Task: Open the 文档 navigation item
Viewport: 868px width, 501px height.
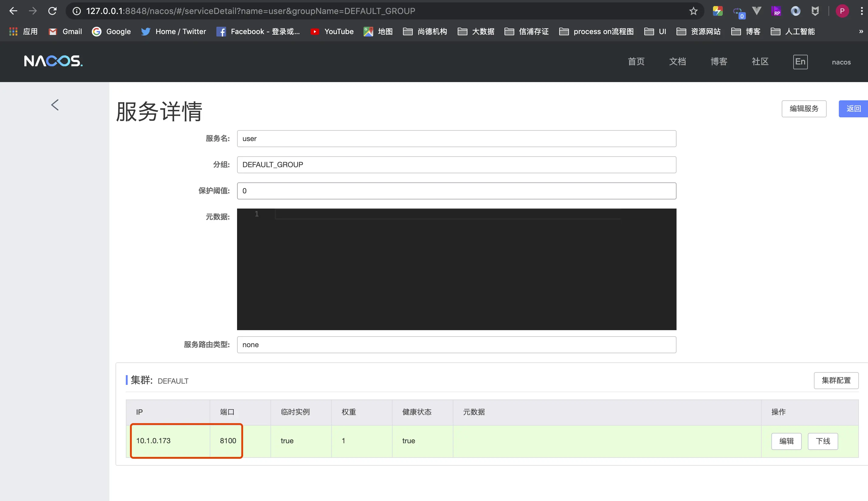Action: (x=677, y=62)
